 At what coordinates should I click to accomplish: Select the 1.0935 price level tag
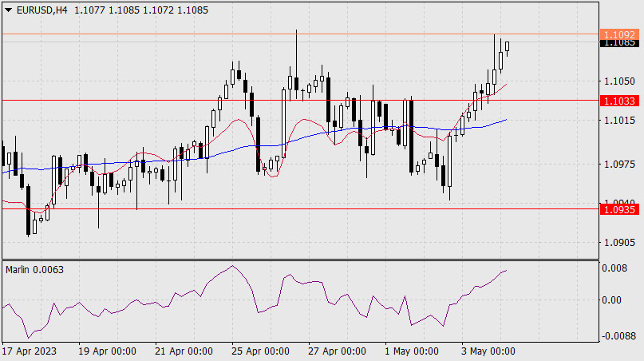[x=619, y=208]
